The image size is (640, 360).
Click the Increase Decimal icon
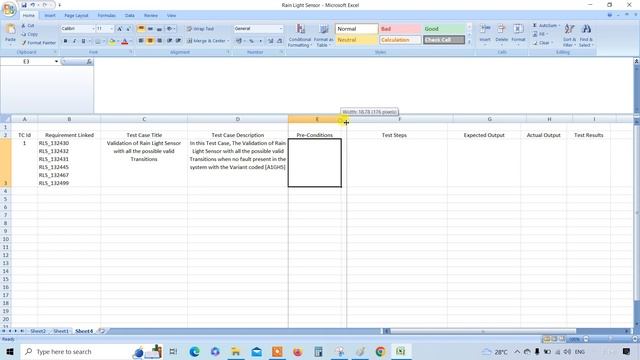coord(270,41)
